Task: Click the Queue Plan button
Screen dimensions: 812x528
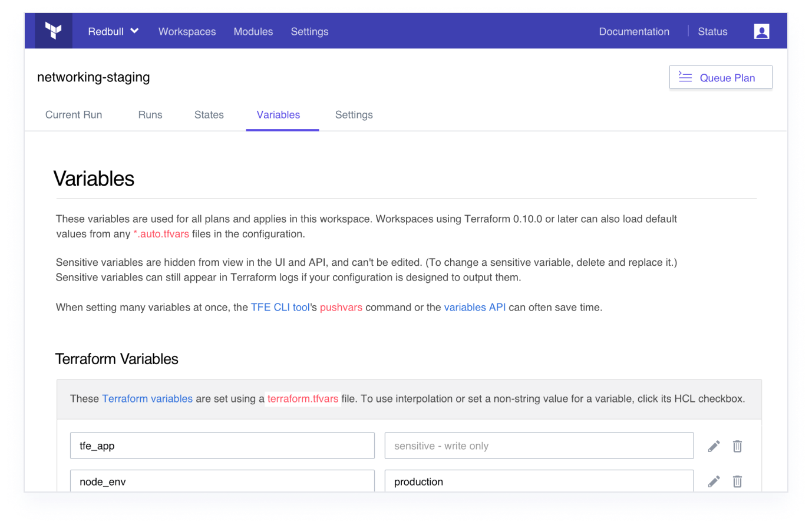Action: (720, 77)
